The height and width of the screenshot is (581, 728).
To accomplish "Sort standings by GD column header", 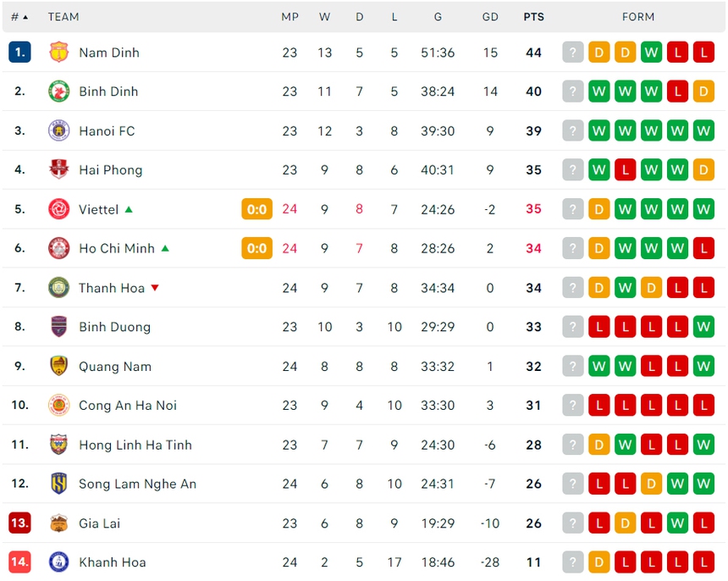I will (490, 17).
